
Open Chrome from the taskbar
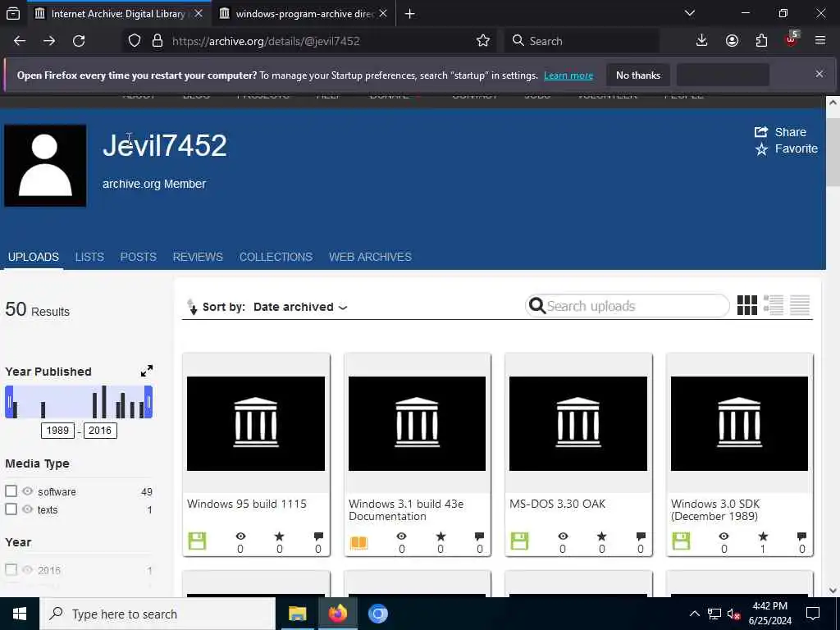[x=377, y=614]
